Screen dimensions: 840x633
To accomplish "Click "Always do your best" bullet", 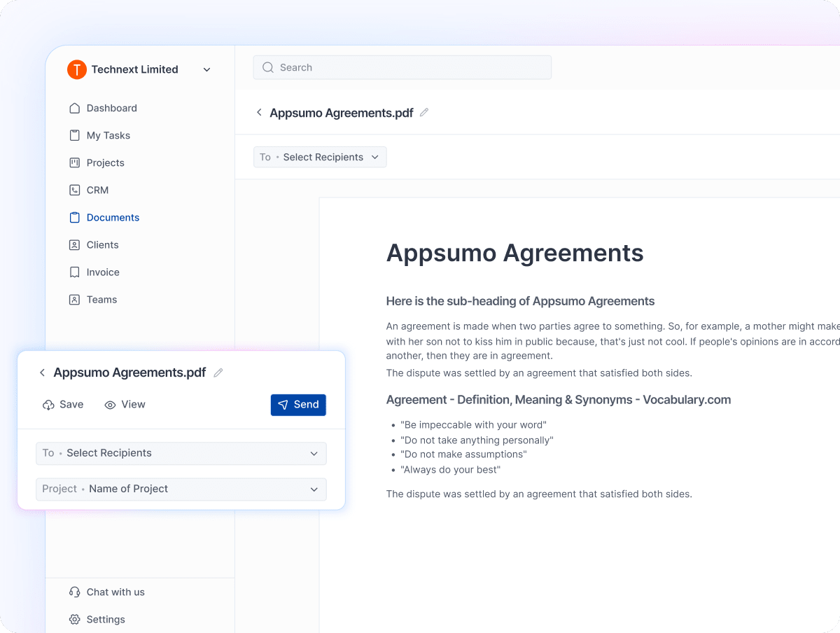I will (x=451, y=470).
